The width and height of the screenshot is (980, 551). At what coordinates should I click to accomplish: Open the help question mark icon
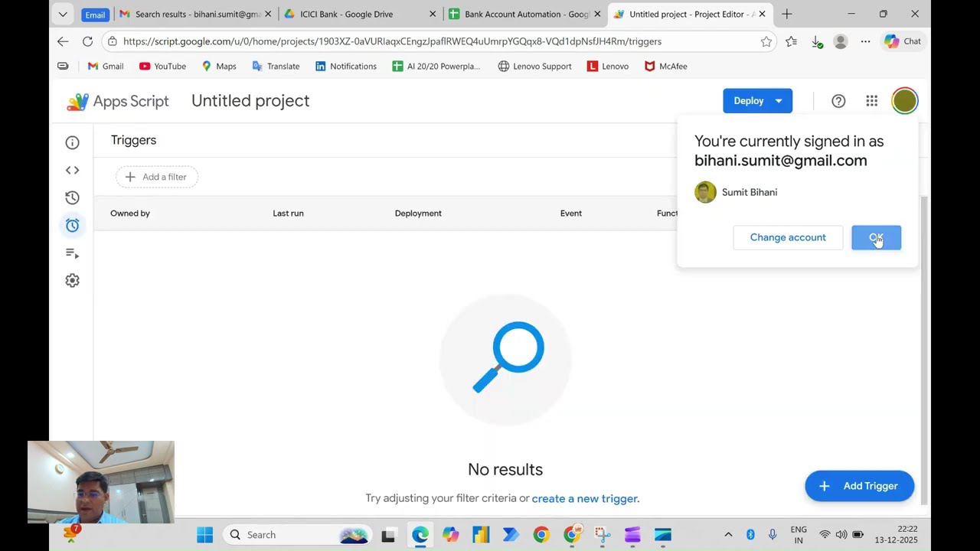(838, 101)
